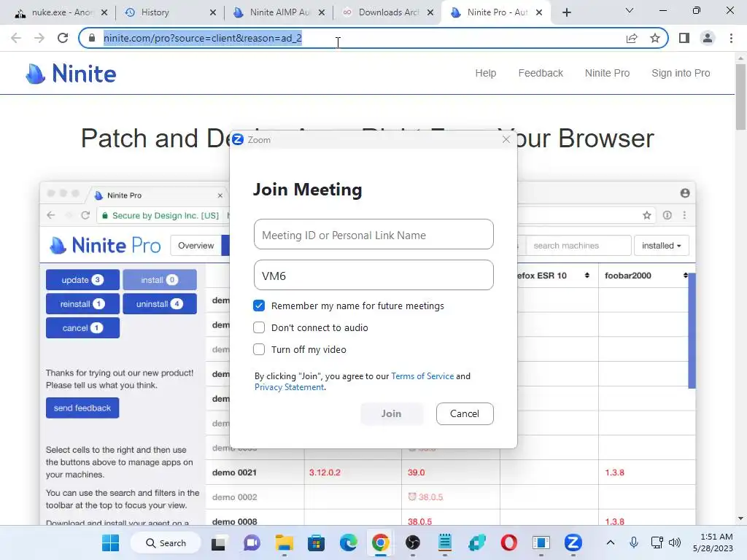Show hidden system tray icons

click(x=611, y=542)
